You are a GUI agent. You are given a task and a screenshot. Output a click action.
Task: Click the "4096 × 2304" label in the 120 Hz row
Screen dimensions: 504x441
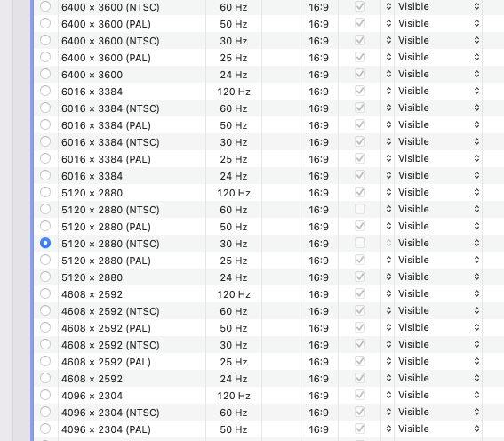[x=92, y=396]
